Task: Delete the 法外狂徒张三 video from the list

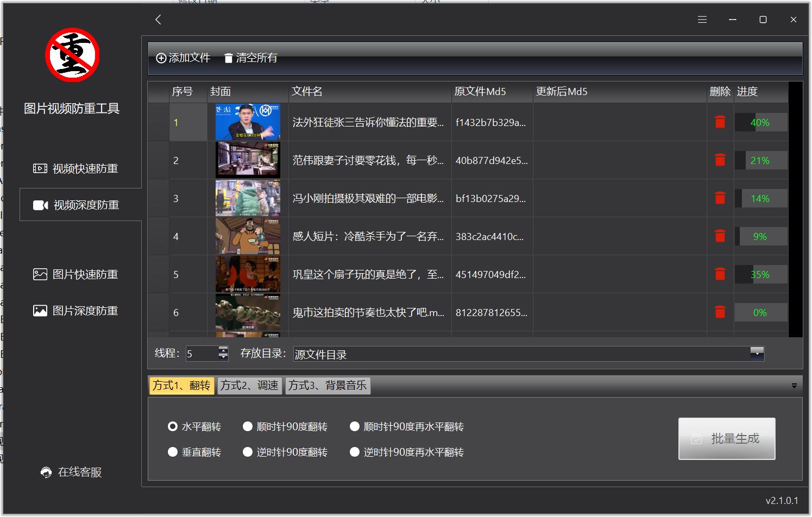Action: click(720, 122)
